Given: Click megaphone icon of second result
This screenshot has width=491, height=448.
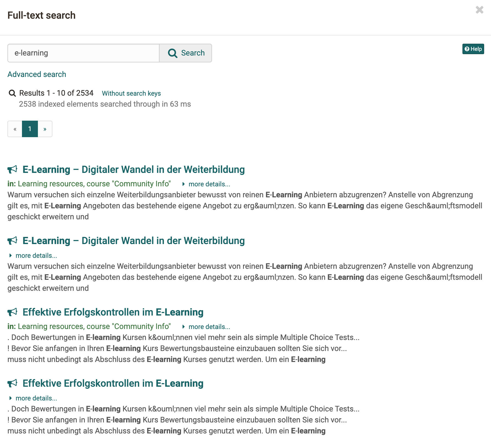Looking at the screenshot, I should coord(12,241).
